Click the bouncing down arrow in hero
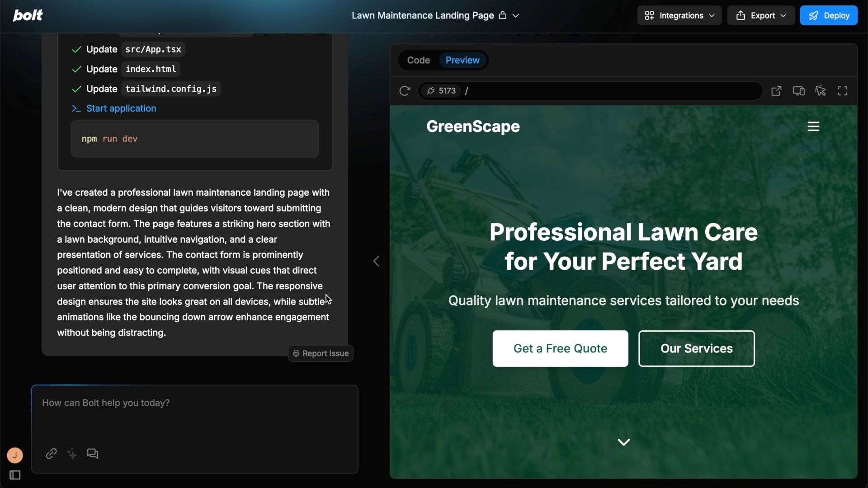Screen dimensions: 868x488 (624, 442)
